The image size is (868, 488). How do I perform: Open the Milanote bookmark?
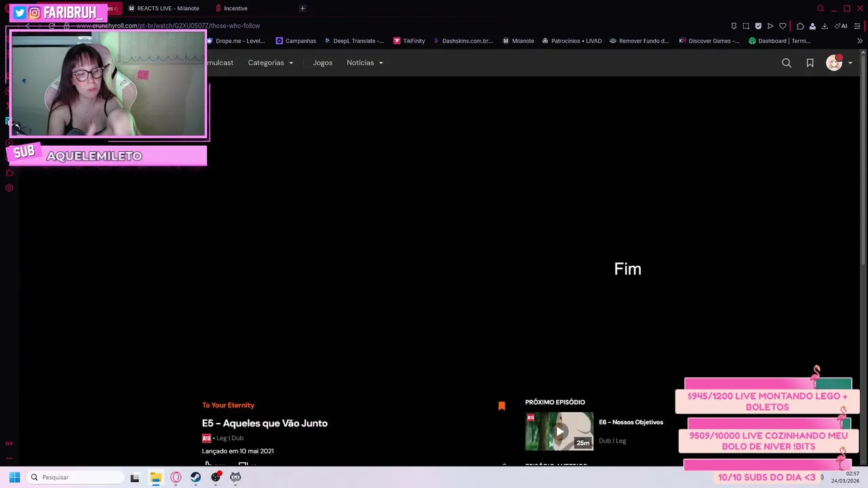click(518, 41)
